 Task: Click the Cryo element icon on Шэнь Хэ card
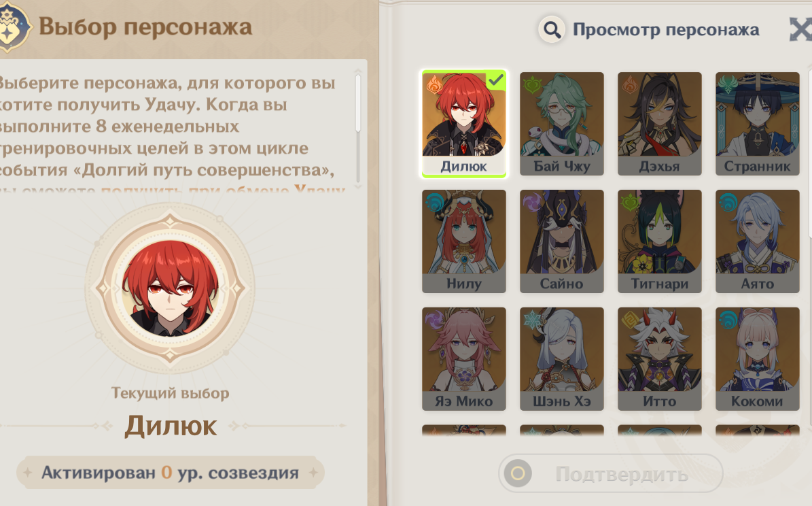click(532, 319)
